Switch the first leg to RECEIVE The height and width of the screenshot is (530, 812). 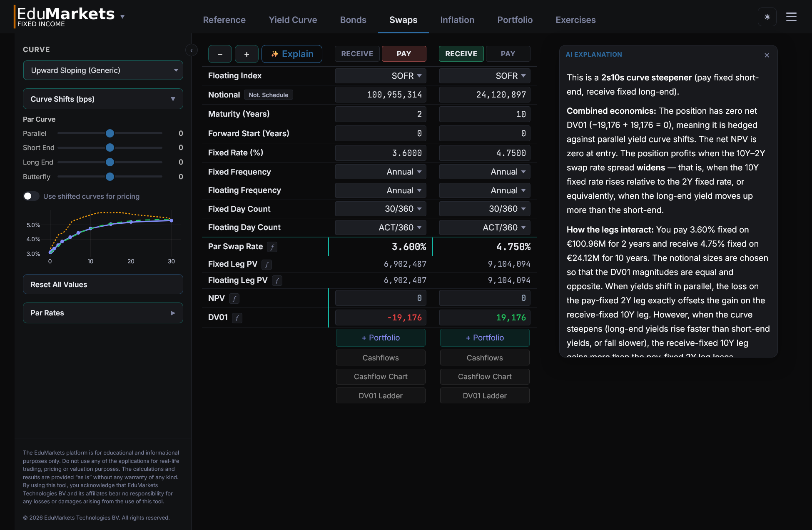[x=357, y=53]
